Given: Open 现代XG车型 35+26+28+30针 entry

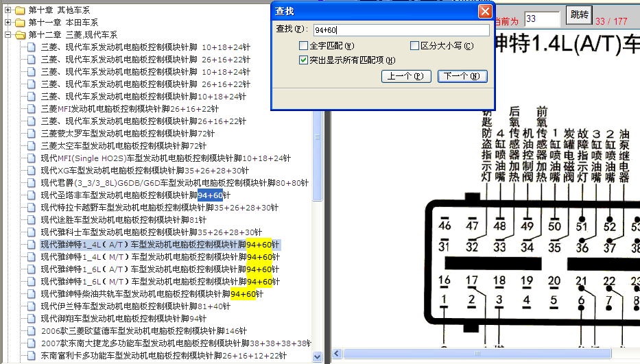Looking at the screenshot, I should pos(145,171).
